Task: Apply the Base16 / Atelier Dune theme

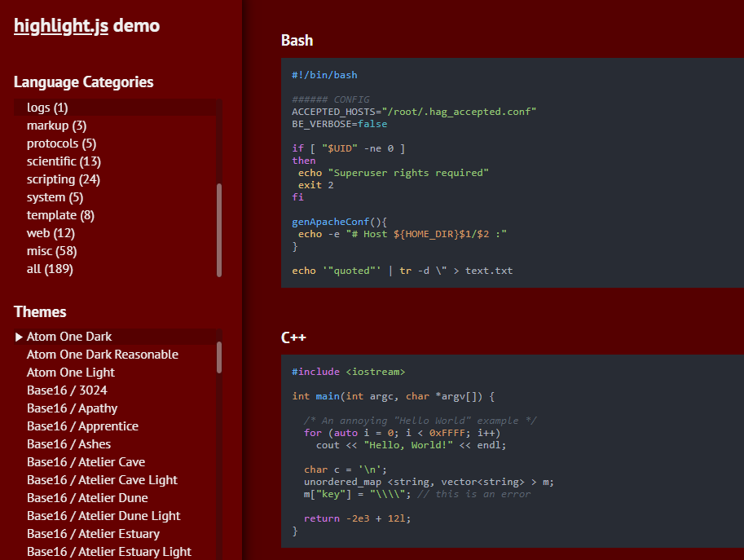Action: [87, 498]
